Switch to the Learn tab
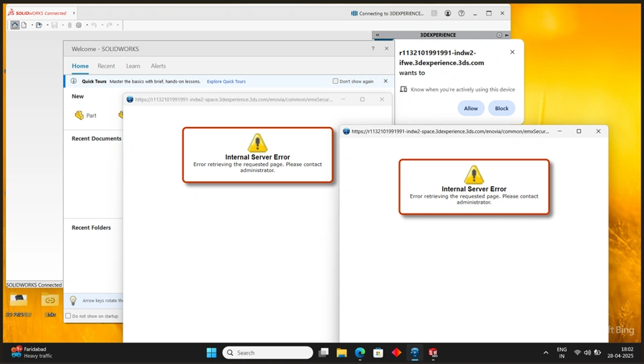 point(133,66)
